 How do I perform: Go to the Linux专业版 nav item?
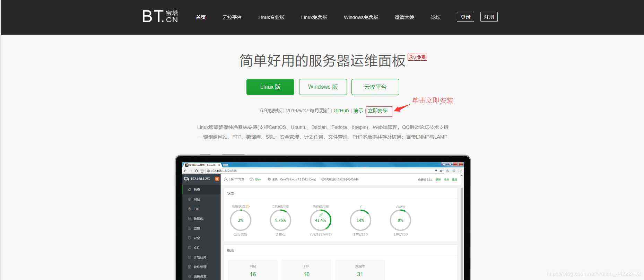coord(271,17)
